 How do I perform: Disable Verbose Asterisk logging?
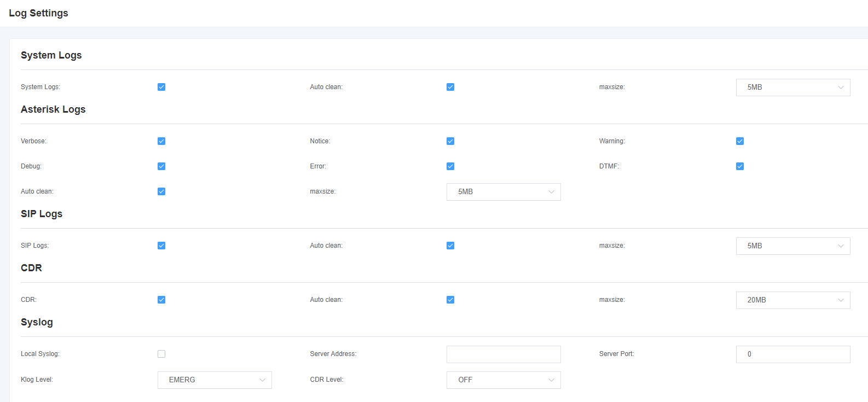161,141
